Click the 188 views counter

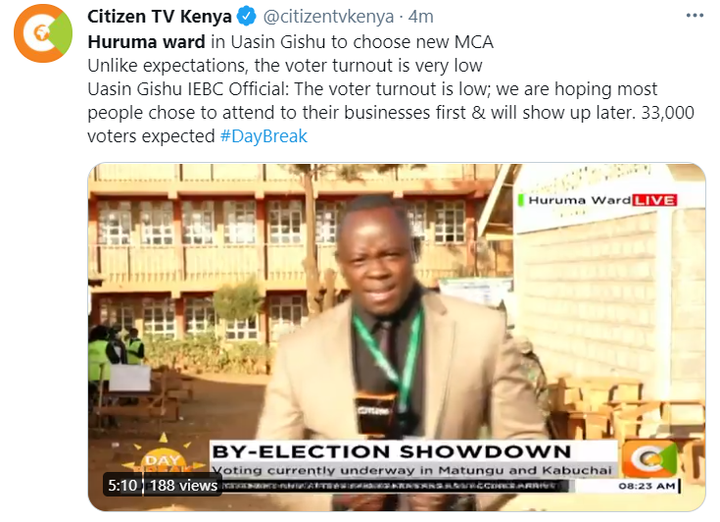click(x=183, y=485)
